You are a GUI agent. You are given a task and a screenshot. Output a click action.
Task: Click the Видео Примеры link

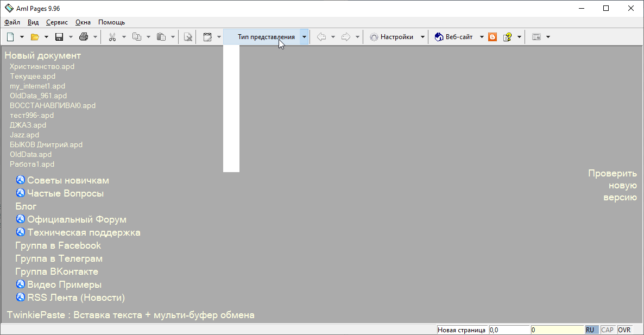click(64, 285)
